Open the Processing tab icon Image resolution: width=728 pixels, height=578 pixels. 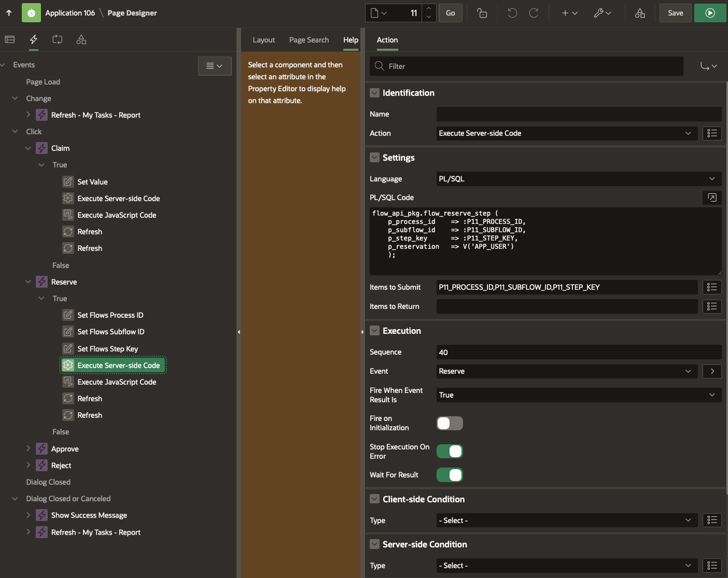[58, 39]
